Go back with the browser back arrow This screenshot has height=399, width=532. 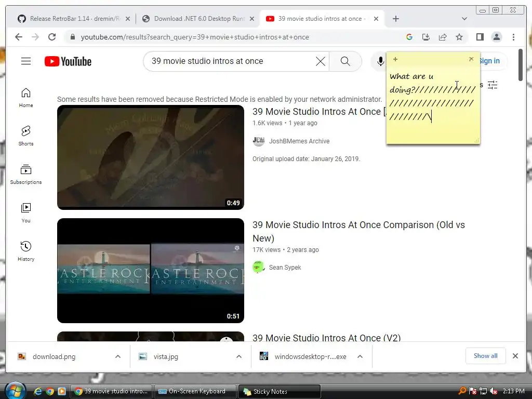click(x=19, y=37)
